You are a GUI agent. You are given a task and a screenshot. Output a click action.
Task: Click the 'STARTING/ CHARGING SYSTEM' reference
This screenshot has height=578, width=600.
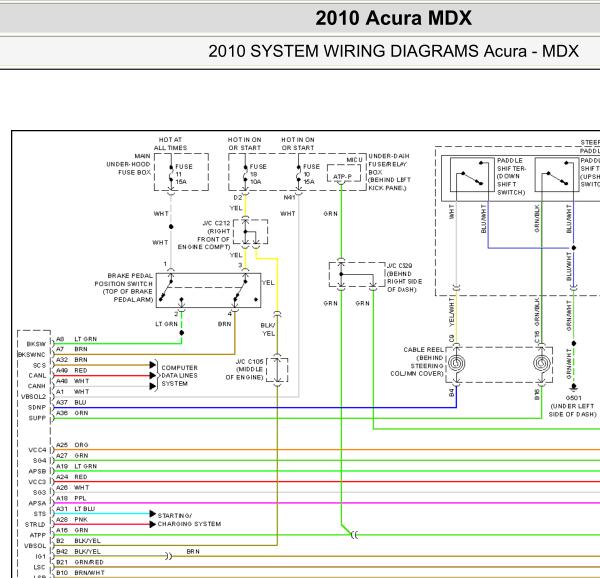pyautogui.click(x=189, y=520)
